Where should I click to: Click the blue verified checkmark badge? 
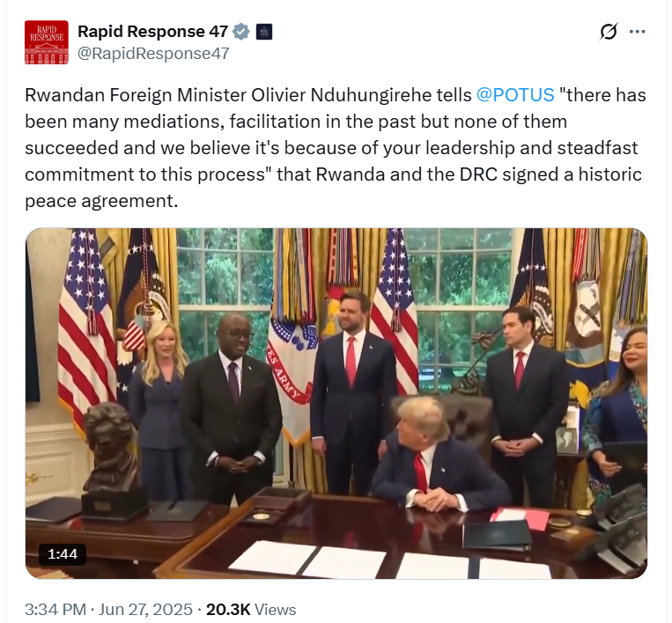(240, 32)
